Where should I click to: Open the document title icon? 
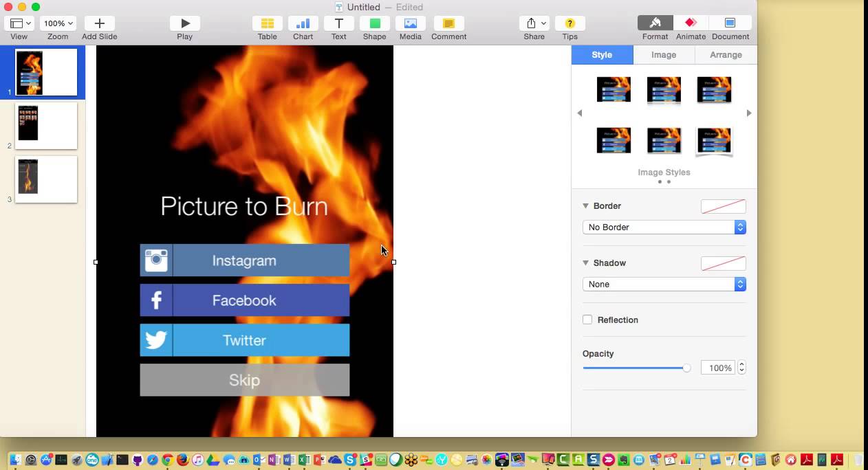coord(339,8)
